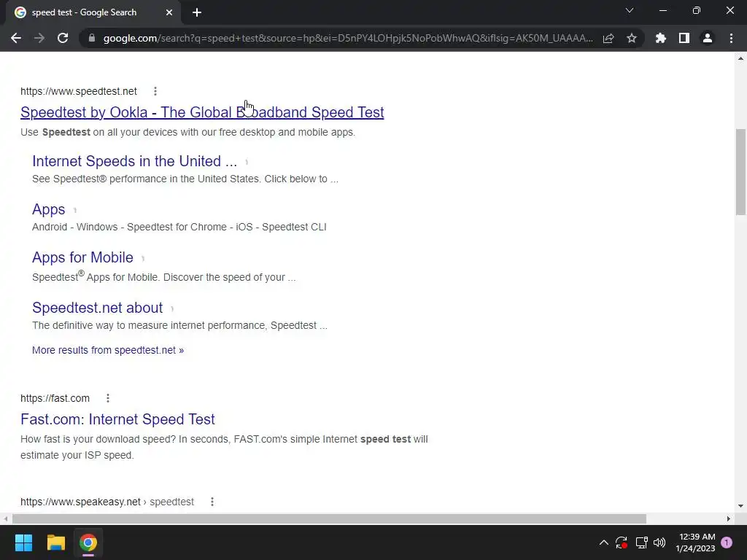The height and width of the screenshot is (560, 747).
Task: Click the vertical scrollbar down arrow
Action: click(x=741, y=506)
